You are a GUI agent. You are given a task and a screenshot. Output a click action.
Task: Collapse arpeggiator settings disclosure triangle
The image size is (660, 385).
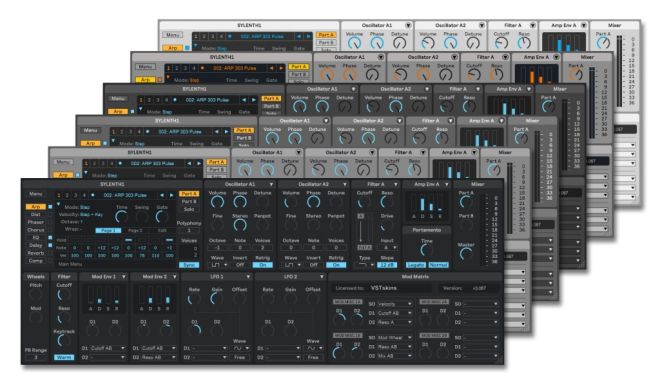pyautogui.click(x=59, y=203)
